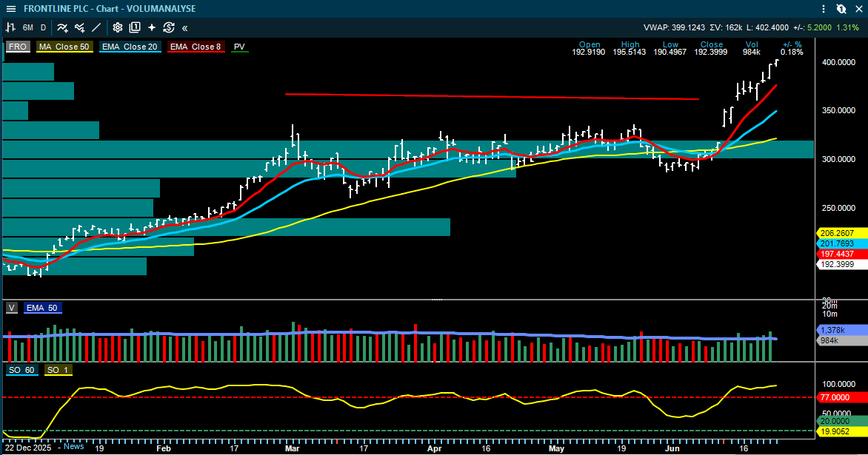
Task: Click the Close value 192.3999
Action: click(711, 52)
